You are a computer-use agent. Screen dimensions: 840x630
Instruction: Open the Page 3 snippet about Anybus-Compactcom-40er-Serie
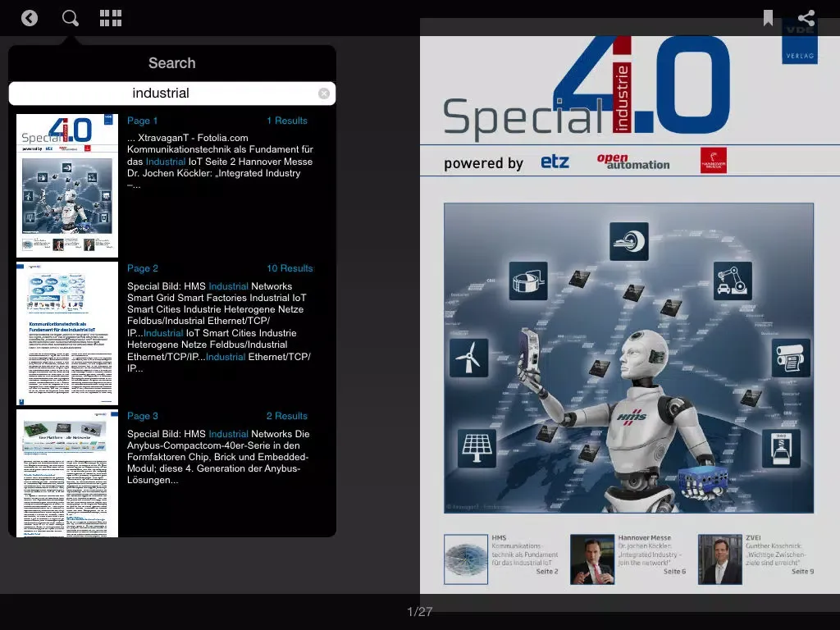tap(218, 457)
